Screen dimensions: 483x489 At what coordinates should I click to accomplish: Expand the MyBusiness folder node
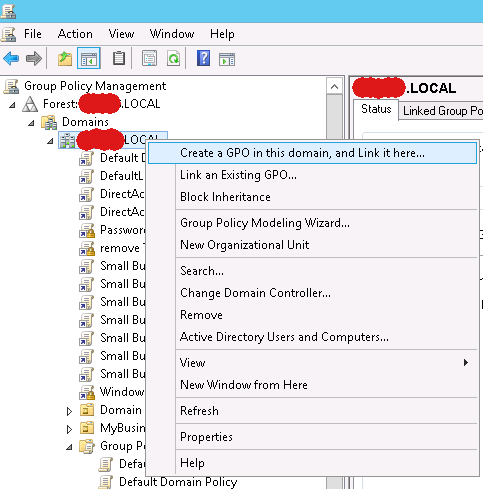click(69, 429)
